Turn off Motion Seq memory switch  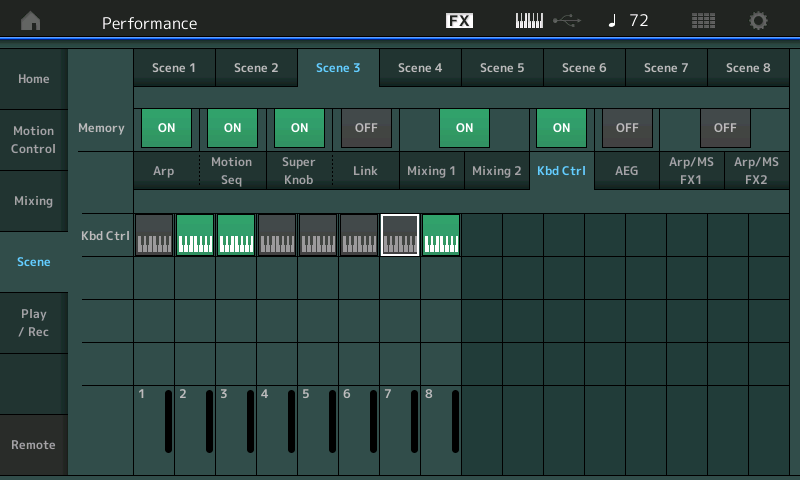click(232, 128)
